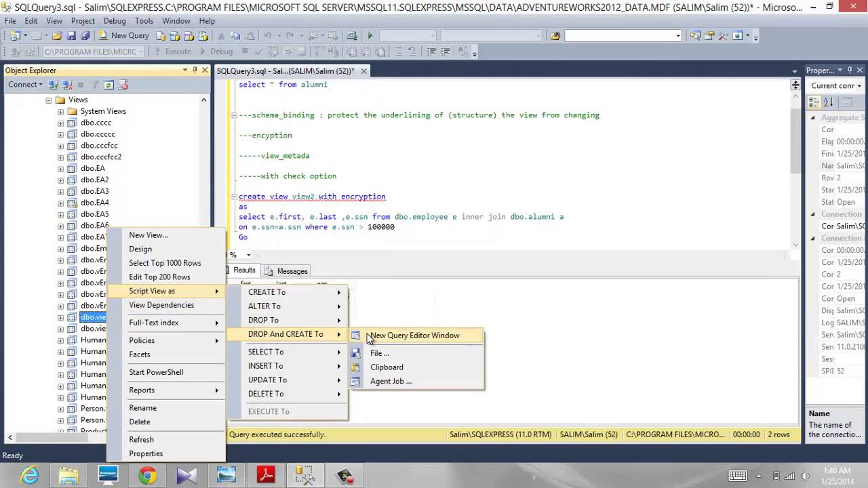
Task: Expand the dbo.EA2 view node
Action: click(60, 180)
